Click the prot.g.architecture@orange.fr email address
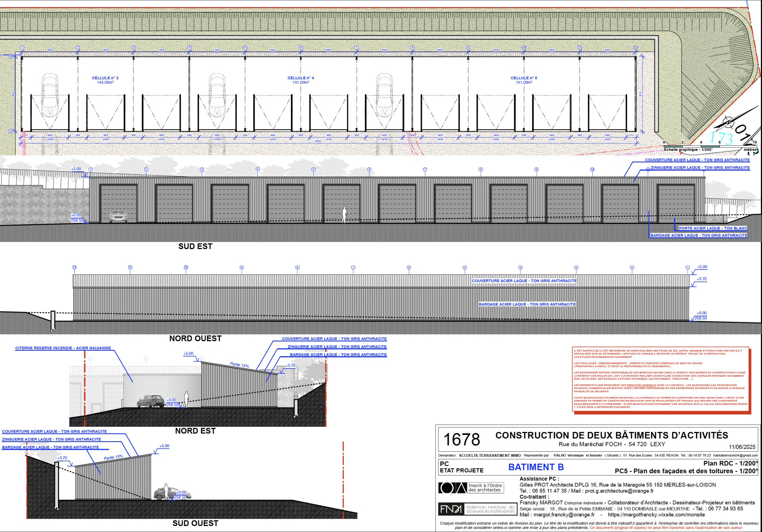This screenshot has height=532, width=762. point(619,491)
